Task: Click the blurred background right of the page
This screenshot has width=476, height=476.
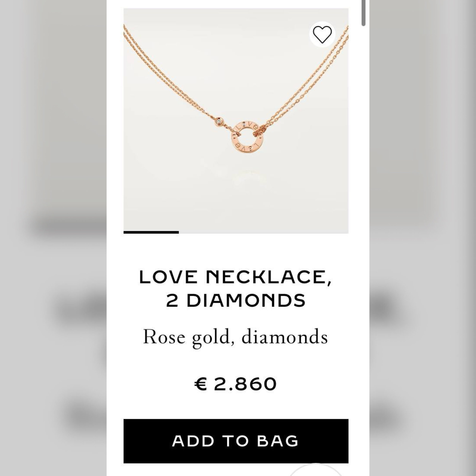Action: (423, 238)
